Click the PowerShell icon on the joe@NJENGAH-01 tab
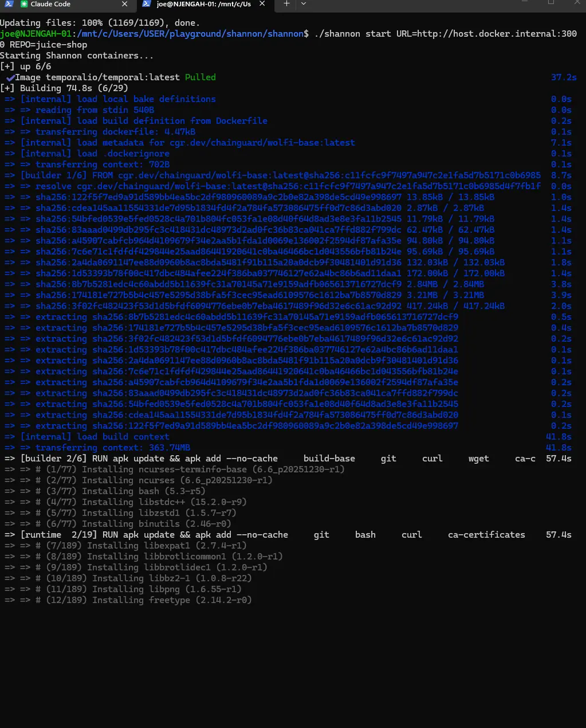The height and width of the screenshot is (728, 586). [x=147, y=4]
